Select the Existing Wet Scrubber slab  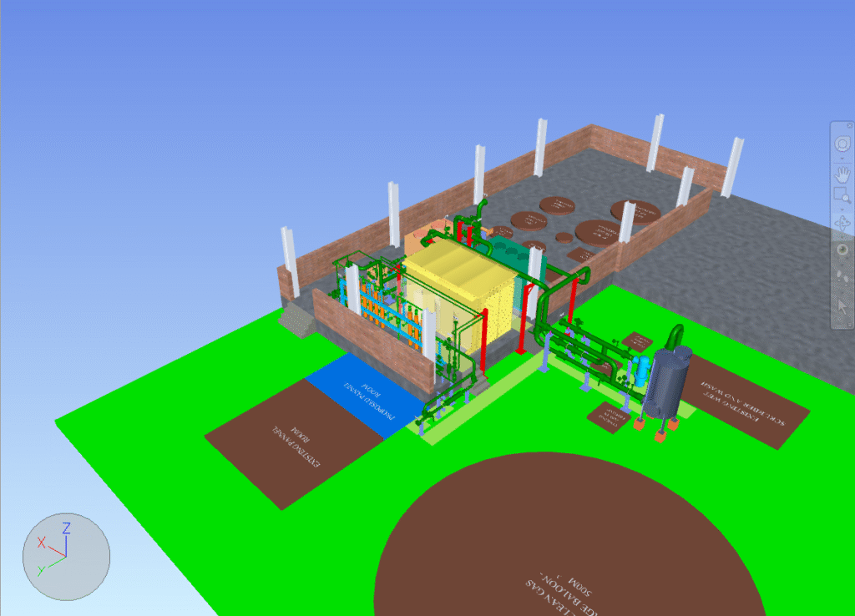pyautogui.click(x=744, y=401)
